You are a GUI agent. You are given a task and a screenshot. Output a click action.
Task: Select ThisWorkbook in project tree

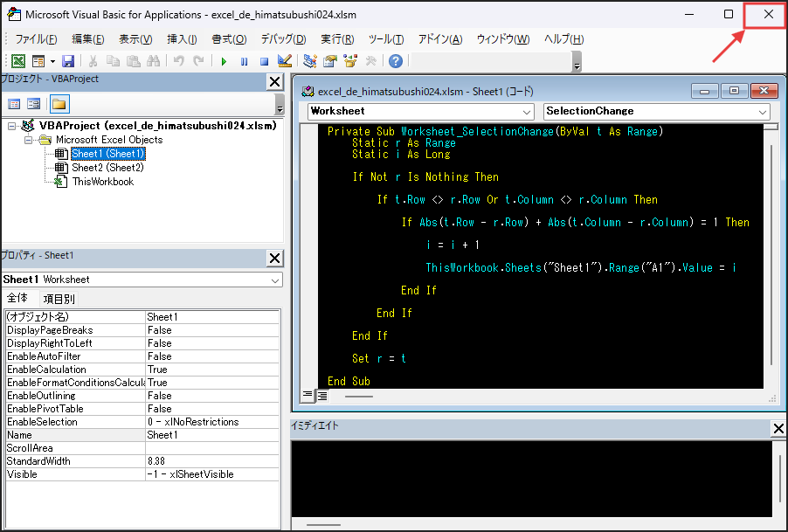coord(103,182)
